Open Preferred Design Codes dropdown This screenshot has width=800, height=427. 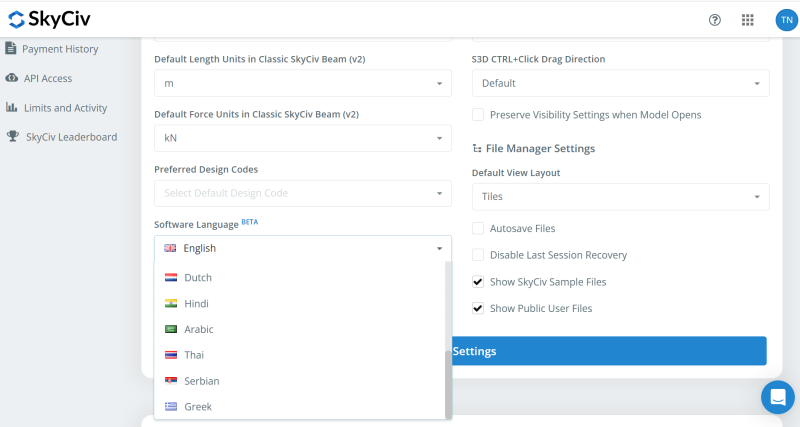[303, 193]
